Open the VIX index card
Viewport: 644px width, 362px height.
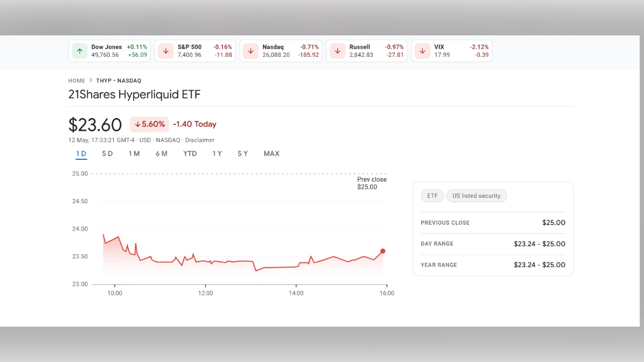[452, 51]
